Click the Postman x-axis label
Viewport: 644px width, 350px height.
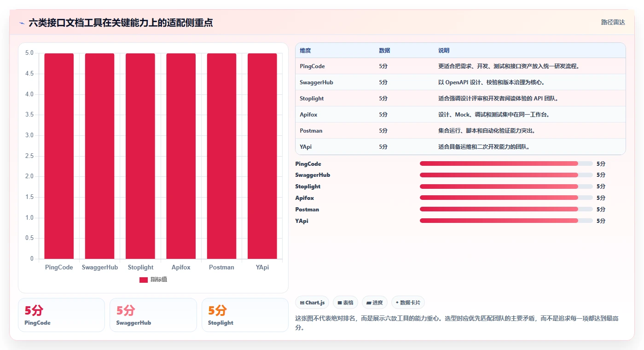(221, 267)
